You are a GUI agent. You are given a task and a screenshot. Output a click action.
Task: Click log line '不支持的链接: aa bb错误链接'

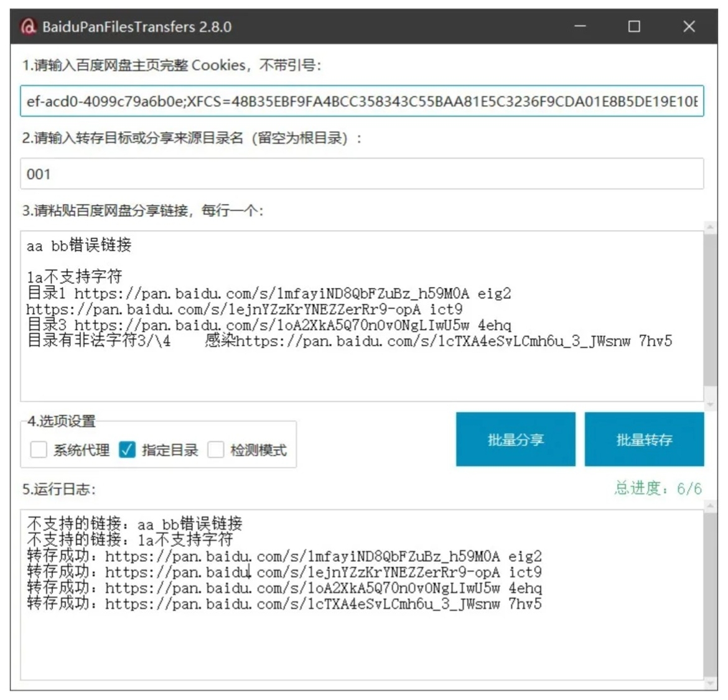point(134,524)
